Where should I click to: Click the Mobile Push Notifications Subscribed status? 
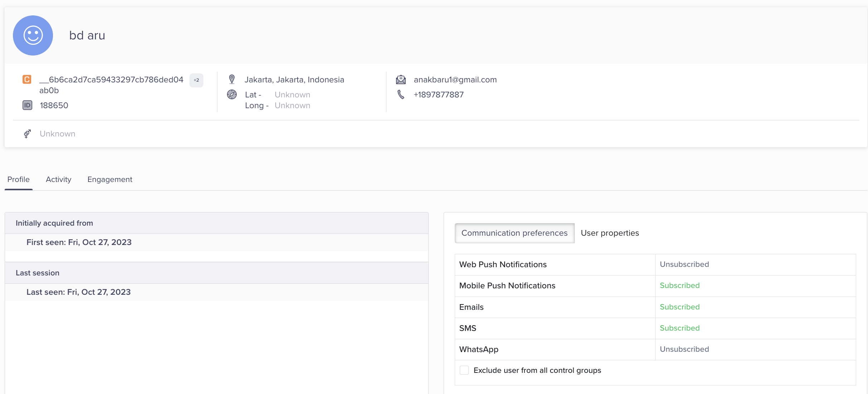[679, 285]
